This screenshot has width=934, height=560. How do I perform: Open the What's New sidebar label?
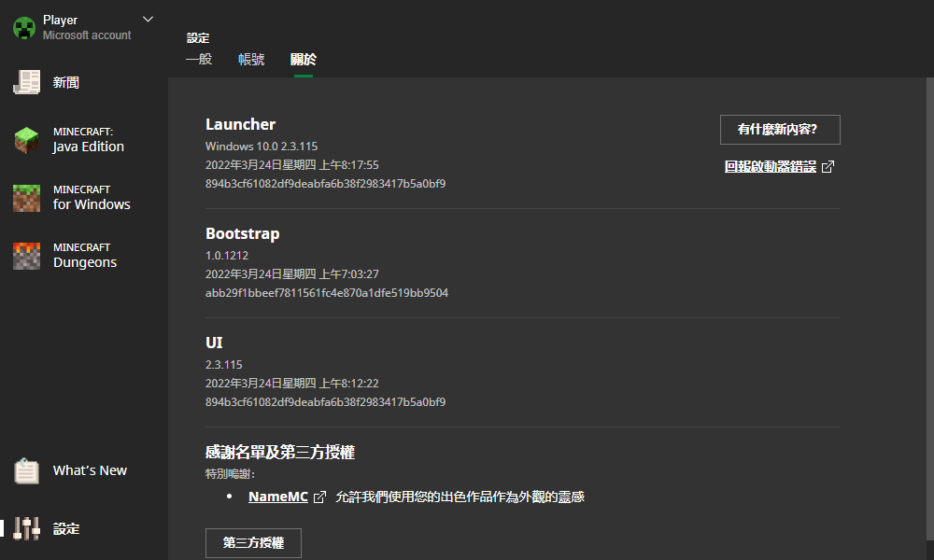click(x=90, y=470)
